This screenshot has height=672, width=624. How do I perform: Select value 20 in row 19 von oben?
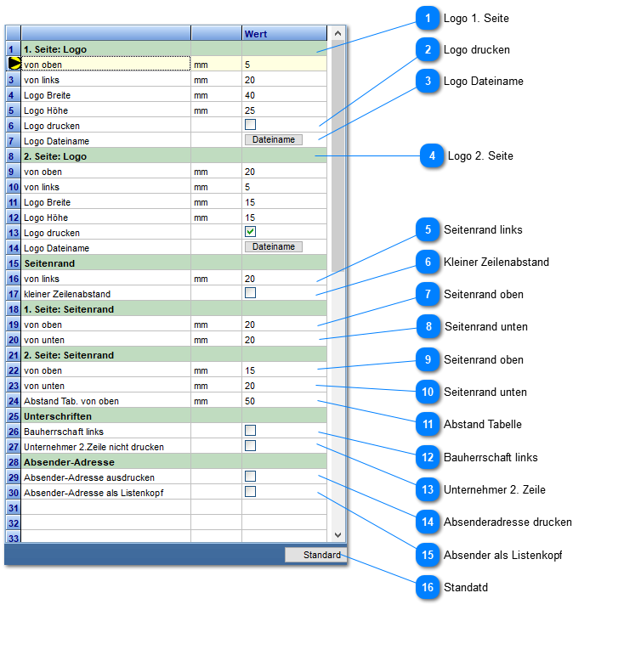(x=284, y=325)
